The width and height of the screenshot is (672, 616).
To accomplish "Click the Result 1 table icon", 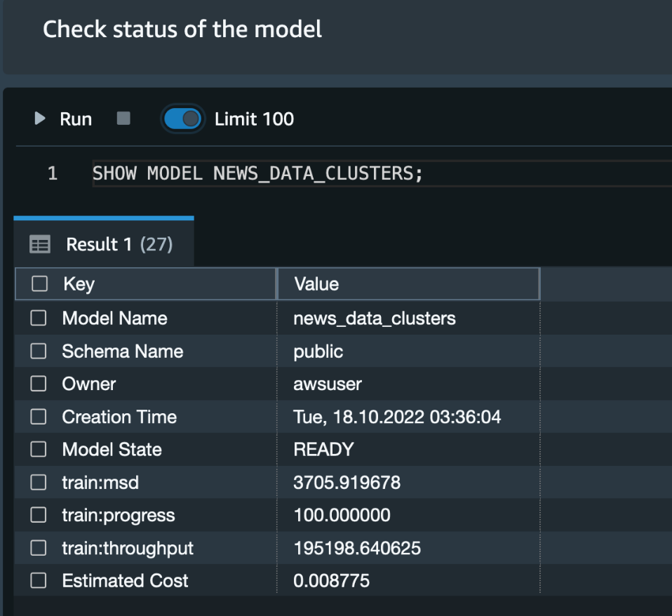I will coord(40,244).
